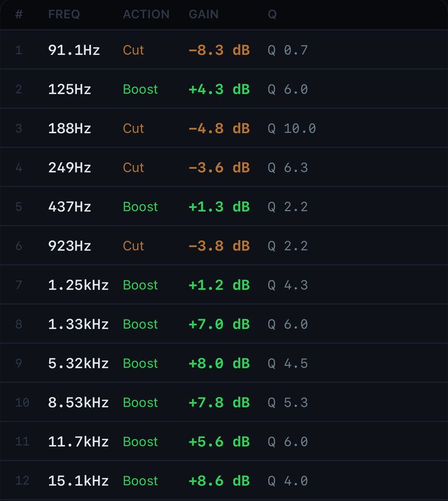Click the Q 0.7 value
The image size is (448, 501).
[x=288, y=50]
